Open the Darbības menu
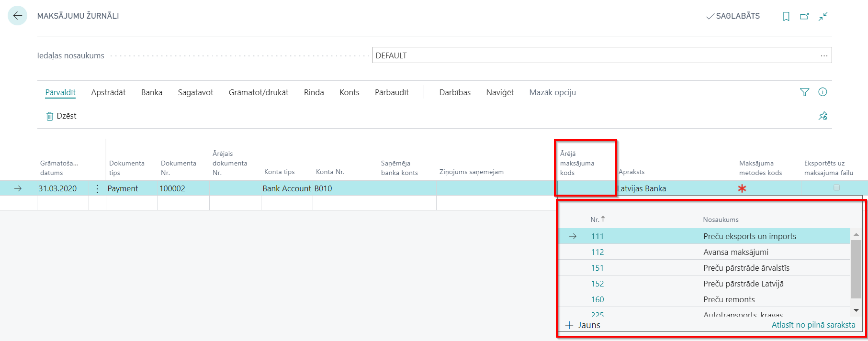The height and width of the screenshot is (341, 868). [455, 92]
